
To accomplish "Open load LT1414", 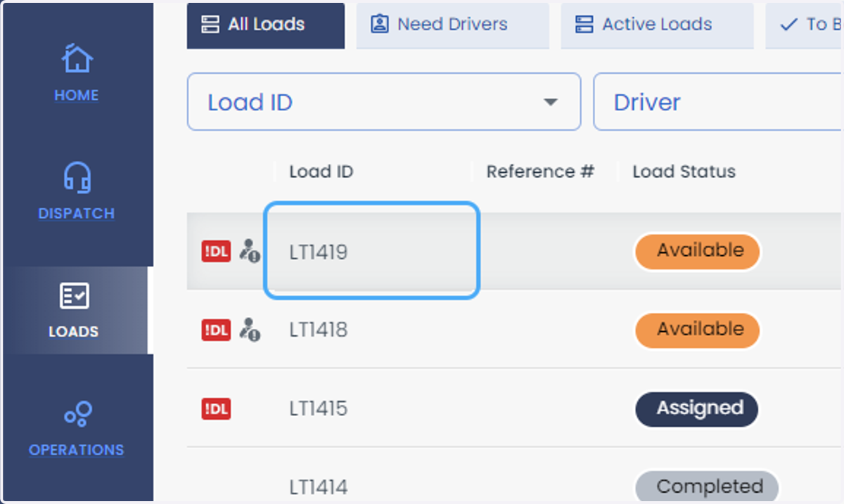I will [x=319, y=487].
